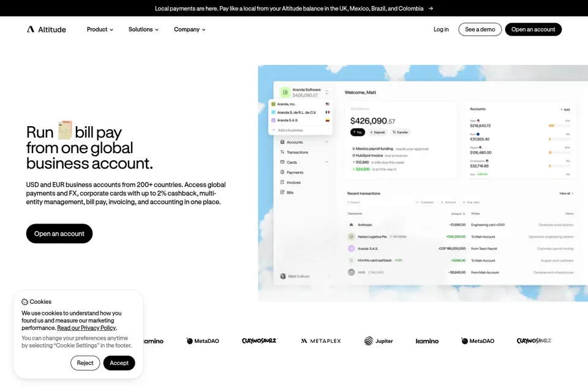This screenshot has width=588, height=392.
Task: Select Bills in the dashboard sidebar
Action: (x=290, y=192)
